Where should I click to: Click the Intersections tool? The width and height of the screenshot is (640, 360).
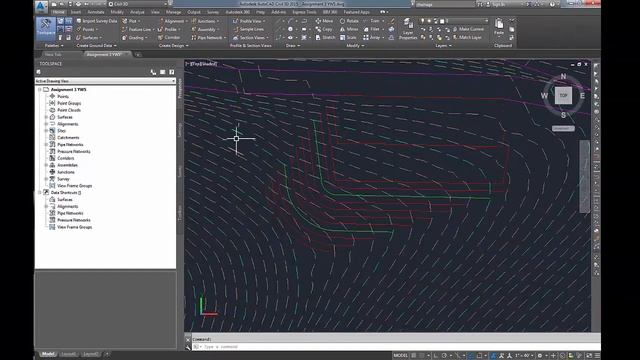pyautogui.click(x=206, y=21)
